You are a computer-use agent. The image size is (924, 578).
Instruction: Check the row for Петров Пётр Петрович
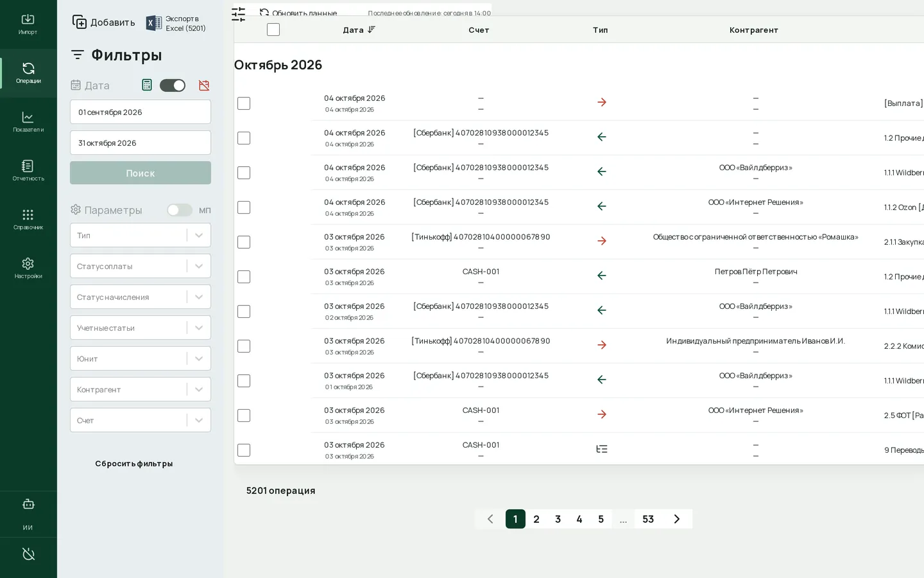244,277
